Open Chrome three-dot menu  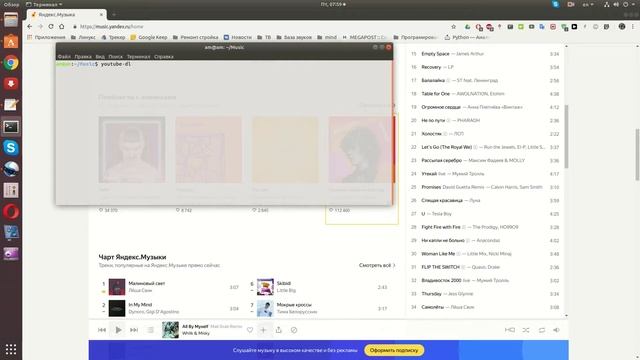pos(633,27)
